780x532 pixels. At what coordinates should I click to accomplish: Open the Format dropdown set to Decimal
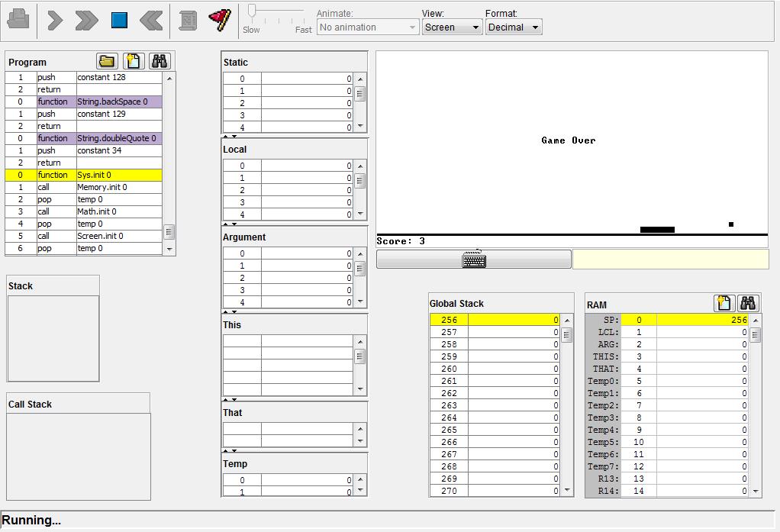pos(513,27)
